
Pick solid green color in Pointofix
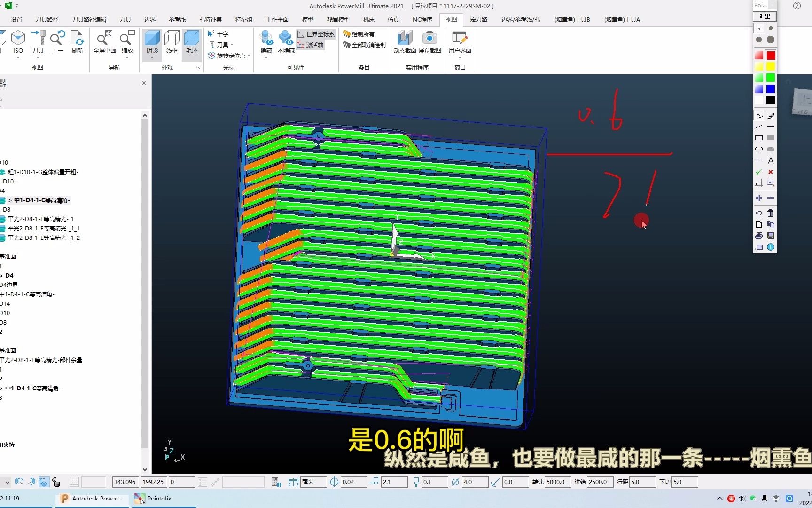click(x=771, y=78)
